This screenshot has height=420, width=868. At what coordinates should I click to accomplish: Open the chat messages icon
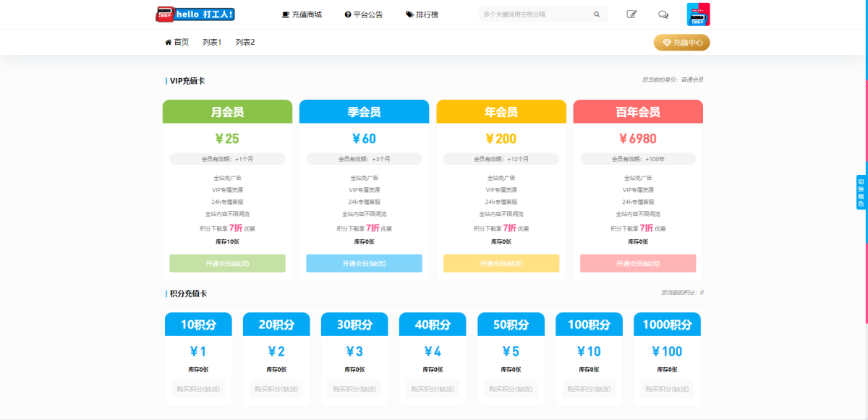663,14
